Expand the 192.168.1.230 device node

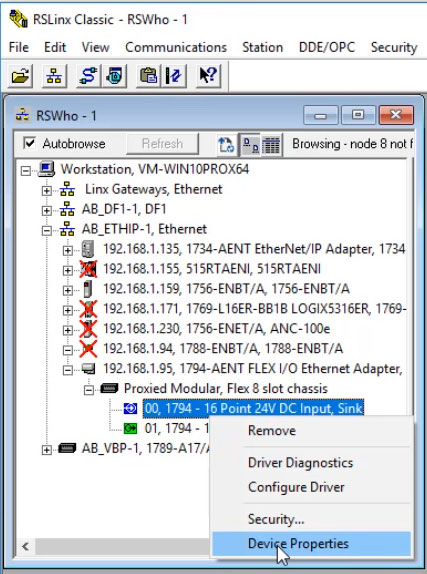pos(67,330)
